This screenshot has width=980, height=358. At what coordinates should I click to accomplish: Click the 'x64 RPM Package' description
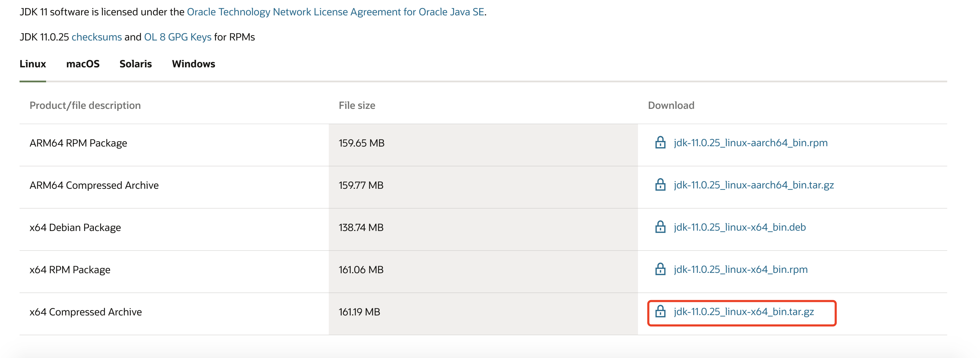70,270
